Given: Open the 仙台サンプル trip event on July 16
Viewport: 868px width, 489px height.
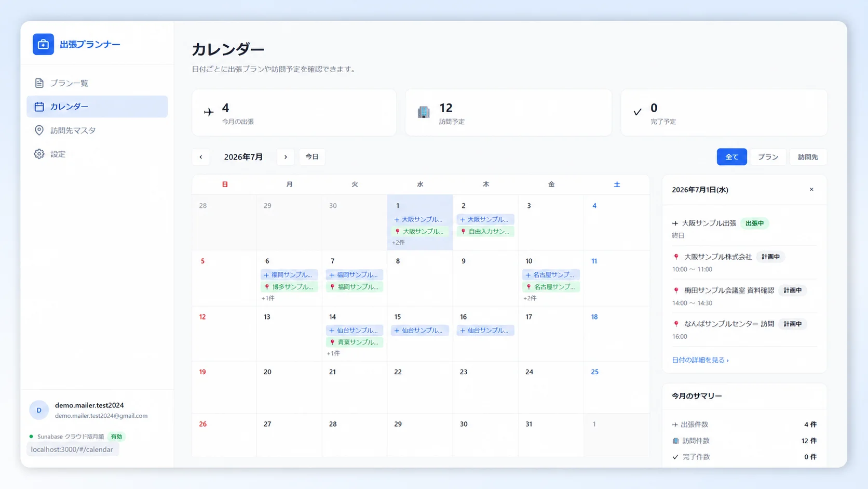Looking at the screenshot, I should tap(485, 331).
